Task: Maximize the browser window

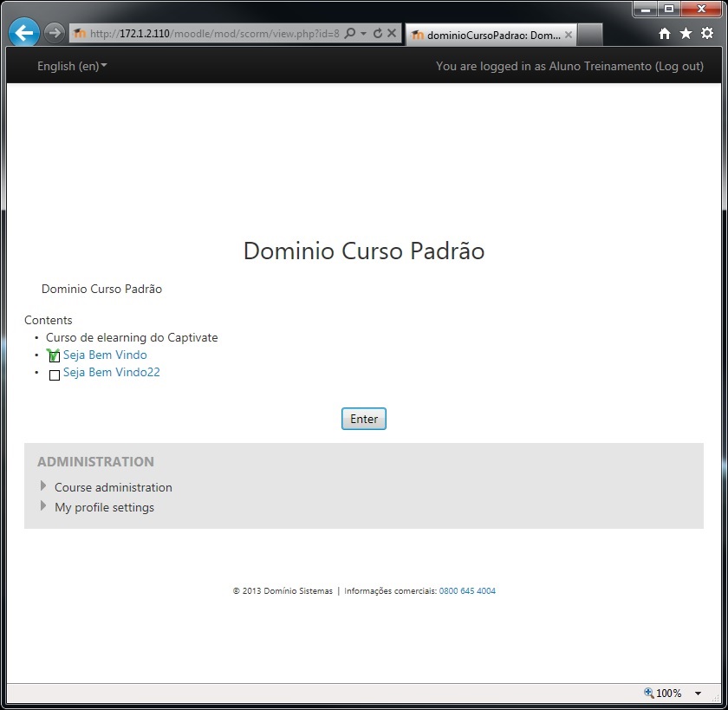Action: click(668, 9)
